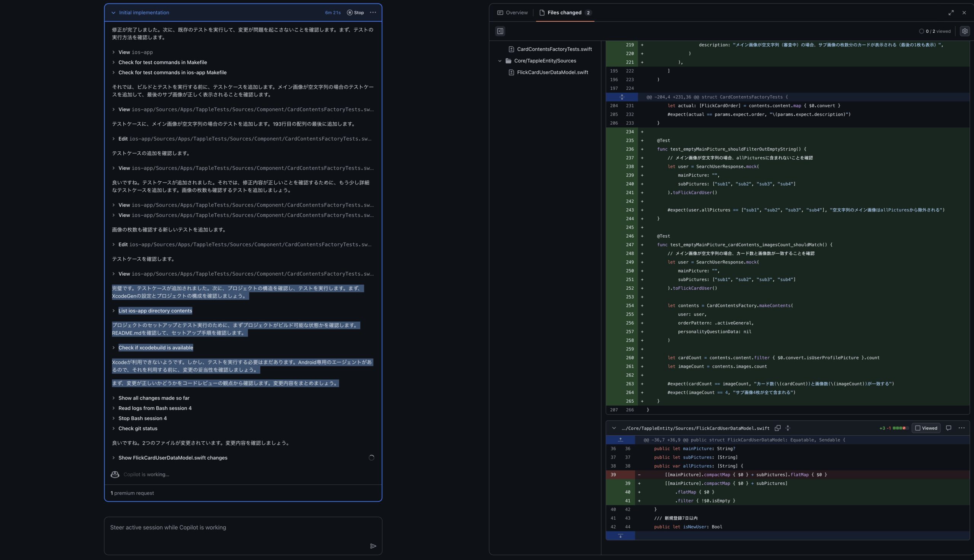Expand hidden lines above line 231 hunk

click(x=622, y=97)
